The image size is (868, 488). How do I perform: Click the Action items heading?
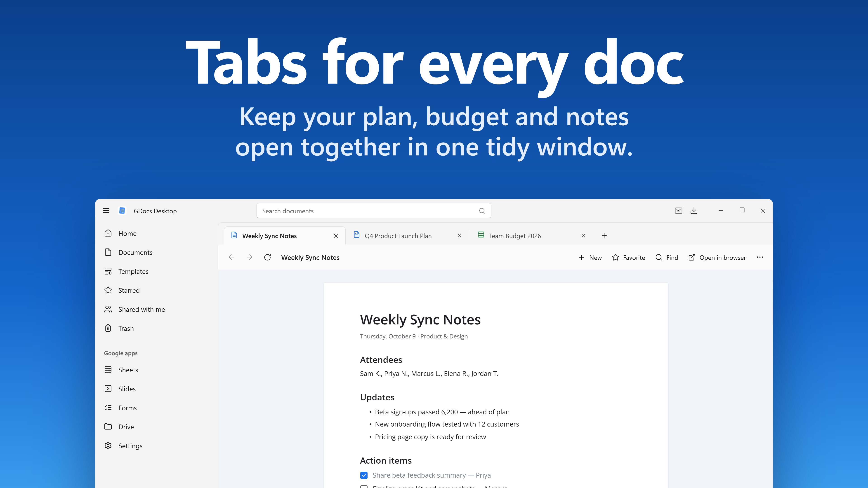[x=386, y=460]
